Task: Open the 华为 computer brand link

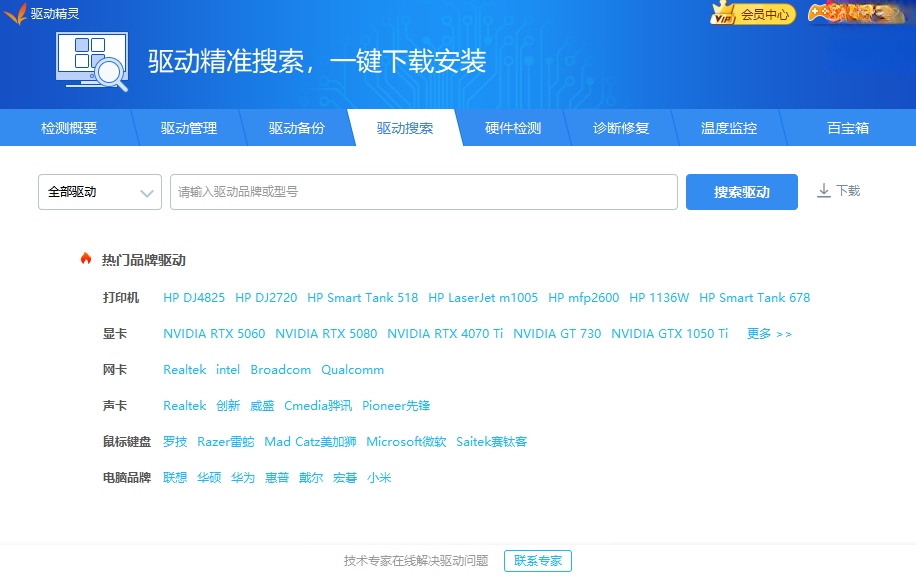Action: (x=242, y=477)
